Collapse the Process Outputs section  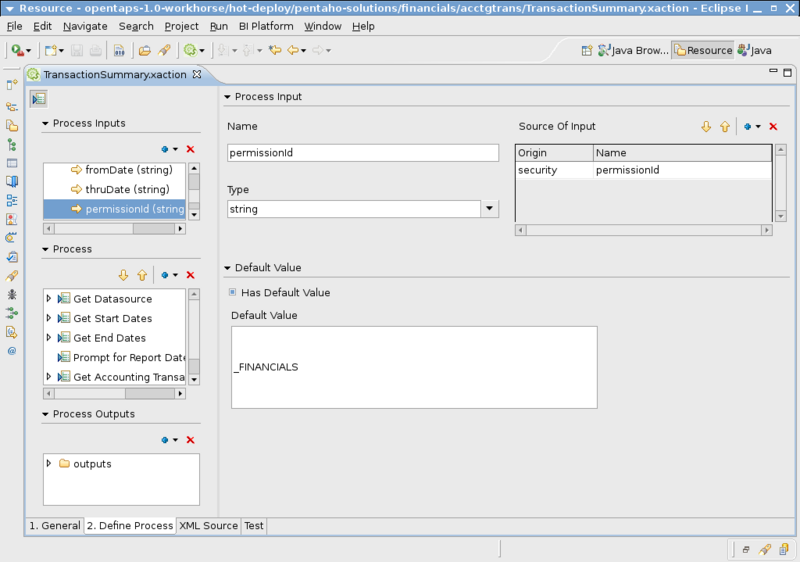pyautogui.click(x=45, y=414)
